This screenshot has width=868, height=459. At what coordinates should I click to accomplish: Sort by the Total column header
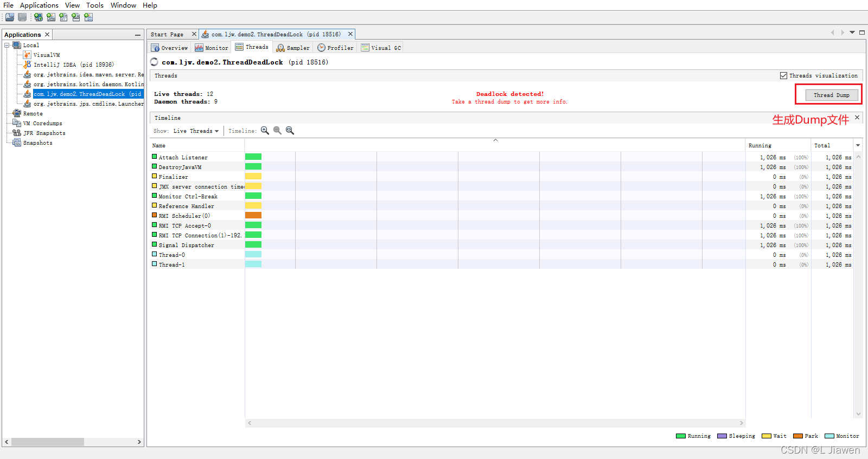(x=832, y=145)
